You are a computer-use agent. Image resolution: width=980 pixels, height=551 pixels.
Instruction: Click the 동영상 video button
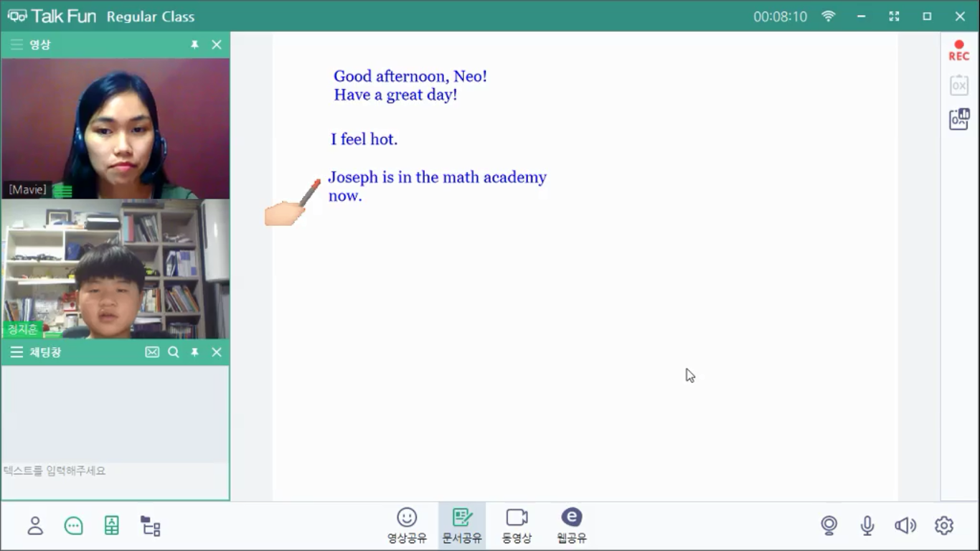tap(517, 526)
